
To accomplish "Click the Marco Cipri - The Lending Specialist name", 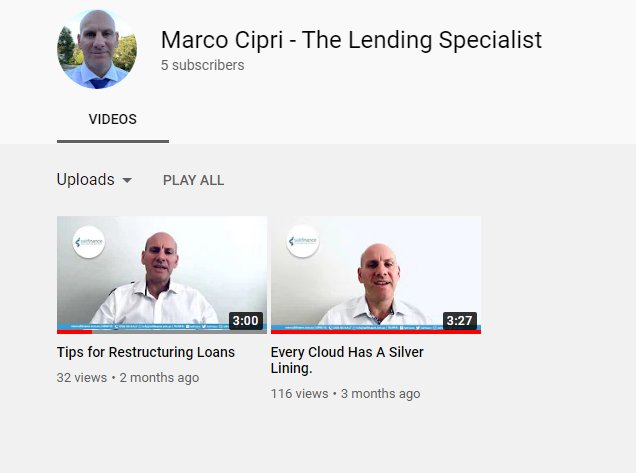I will (x=351, y=40).
